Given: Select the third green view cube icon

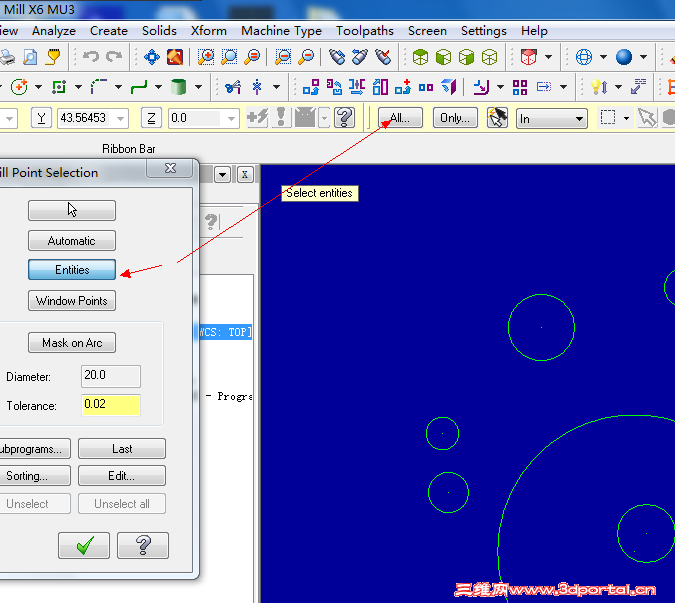Looking at the screenshot, I should [x=466, y=57].
